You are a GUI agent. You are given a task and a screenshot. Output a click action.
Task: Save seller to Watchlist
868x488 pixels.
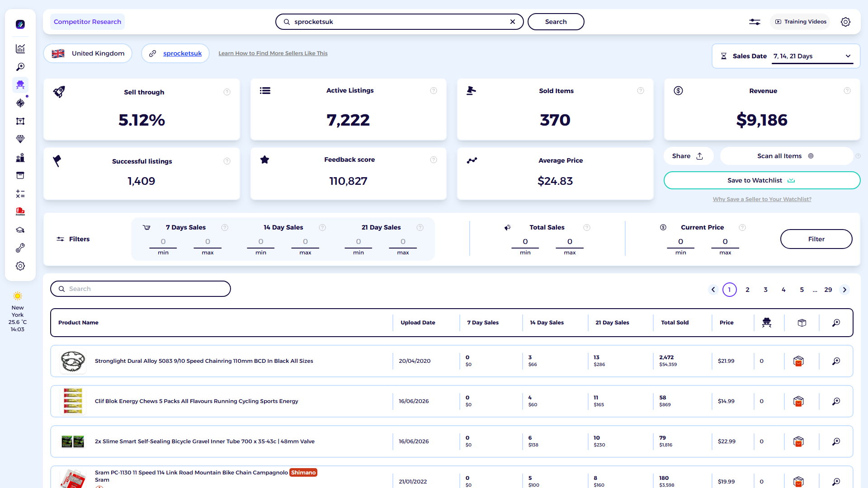tap(762, 180)
